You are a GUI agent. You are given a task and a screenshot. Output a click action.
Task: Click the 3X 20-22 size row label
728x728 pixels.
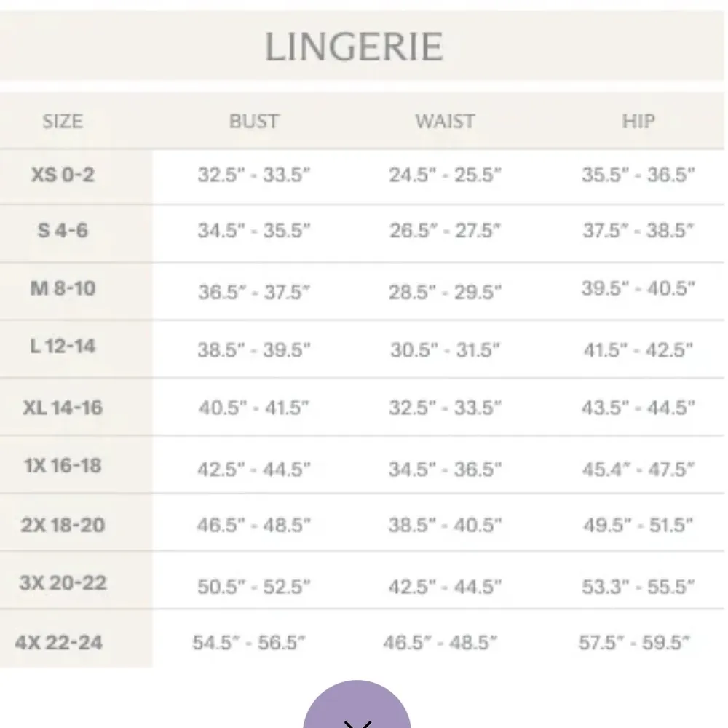click(x=62, y=582)
